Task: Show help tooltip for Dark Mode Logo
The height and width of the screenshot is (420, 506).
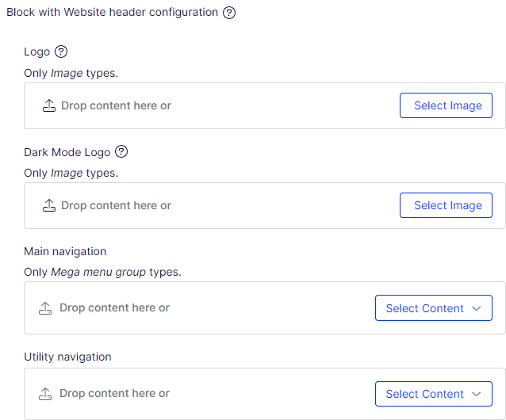Action: click(121, 151)
